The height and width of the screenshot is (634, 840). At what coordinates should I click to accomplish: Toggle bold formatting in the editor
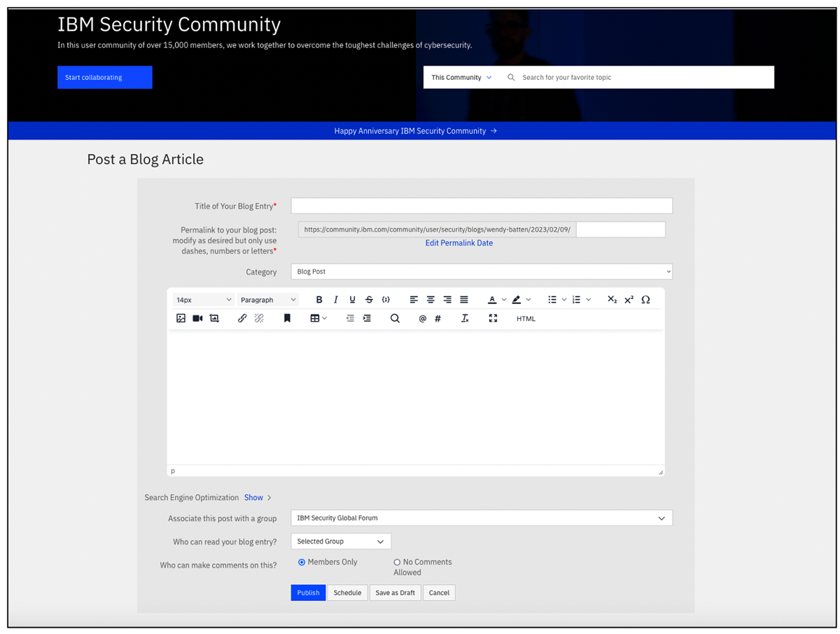point(319,300)
